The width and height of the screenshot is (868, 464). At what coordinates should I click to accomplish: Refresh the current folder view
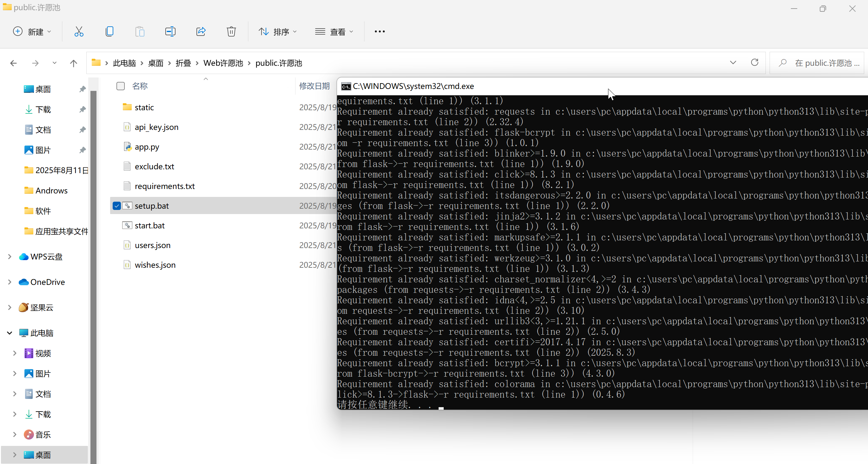tap(754, 63)
